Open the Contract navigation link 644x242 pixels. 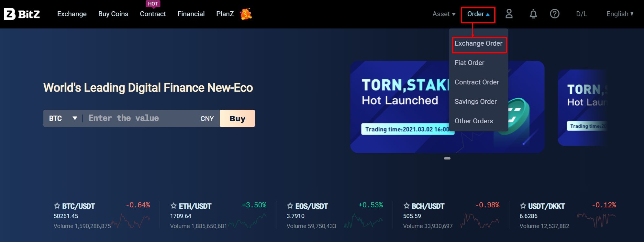[x=153, y=14]
